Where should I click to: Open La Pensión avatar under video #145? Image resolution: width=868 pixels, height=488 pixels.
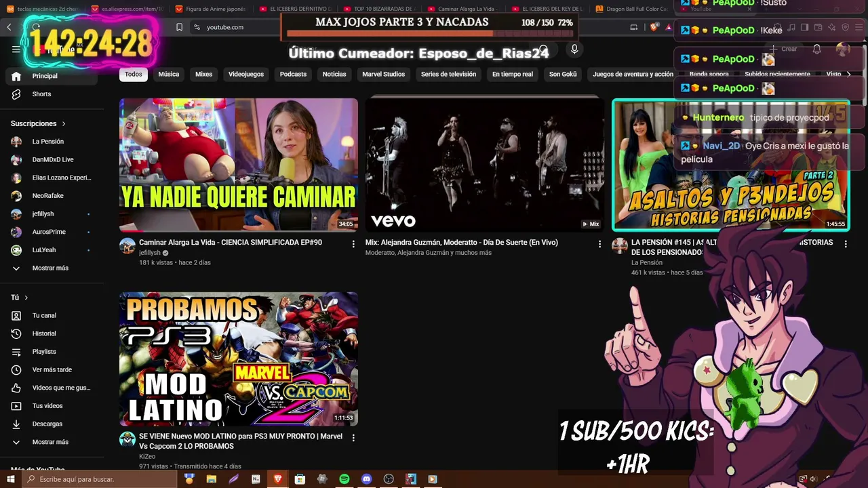click(620, 246)
